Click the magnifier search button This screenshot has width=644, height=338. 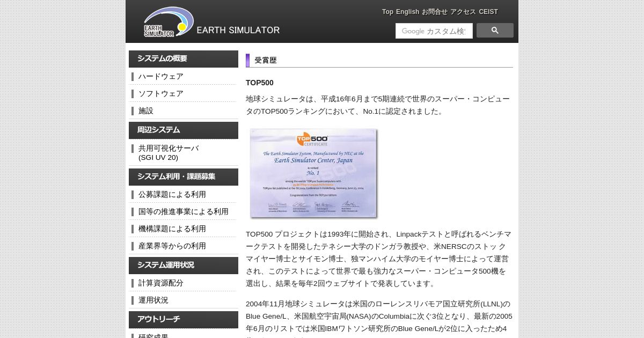495,31
